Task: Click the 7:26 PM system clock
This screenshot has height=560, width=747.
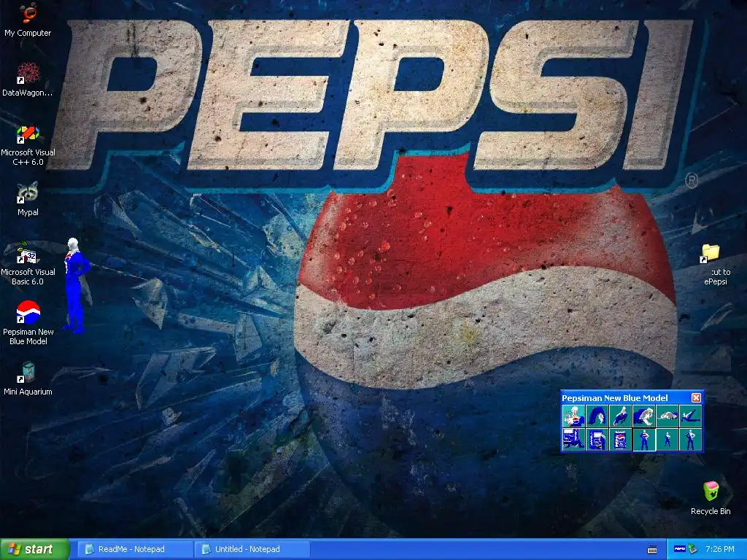Action: point(720,549)
